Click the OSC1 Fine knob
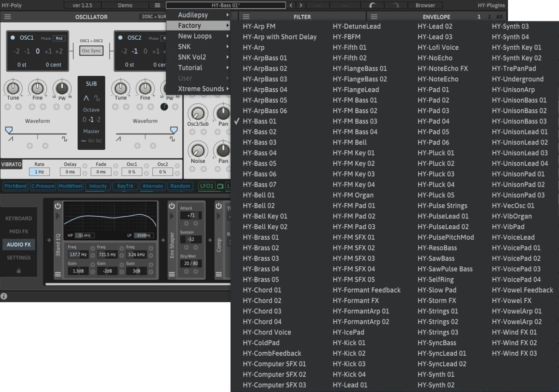559x392 pixels. pyautogui.click(x=38, y=88)
